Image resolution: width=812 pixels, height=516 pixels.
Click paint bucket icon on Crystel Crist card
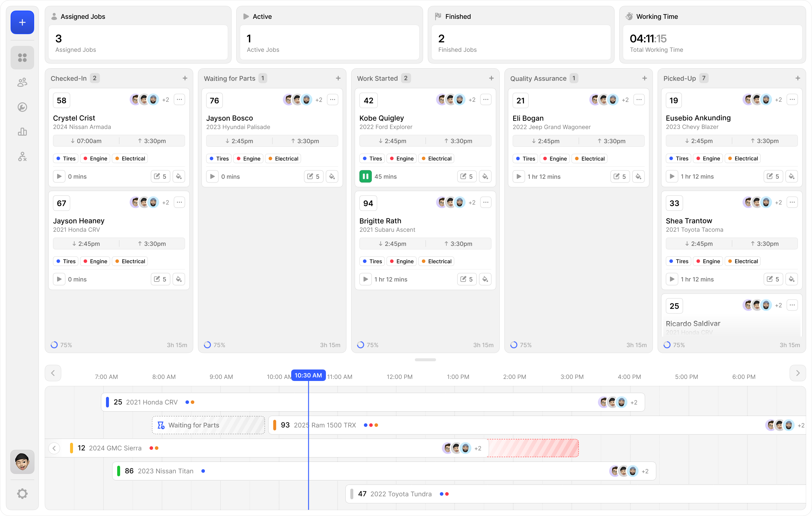[x=179, y=176]
